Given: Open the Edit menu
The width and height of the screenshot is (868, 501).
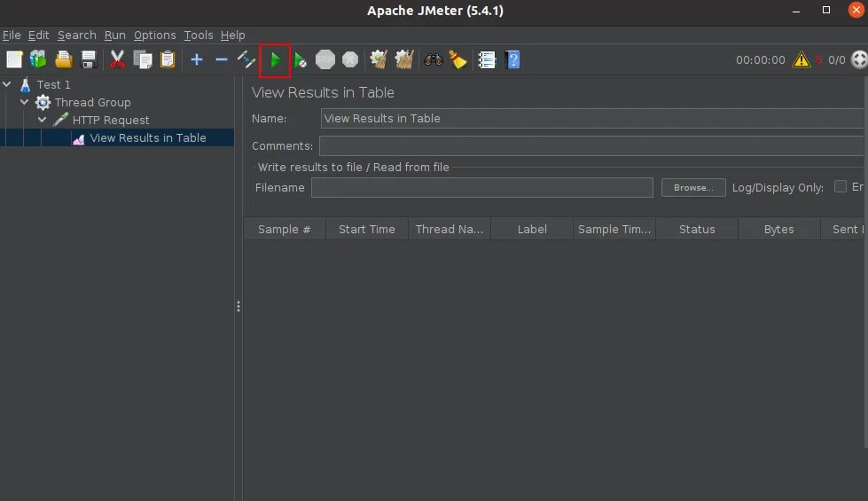Looking at the screenshot, I should (x=38, y=35).
